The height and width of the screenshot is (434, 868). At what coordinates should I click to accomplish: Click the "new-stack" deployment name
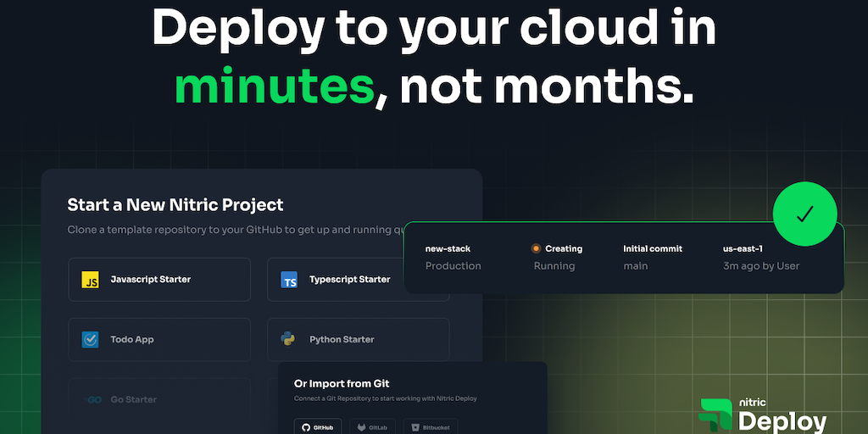[x=448, y=249]
